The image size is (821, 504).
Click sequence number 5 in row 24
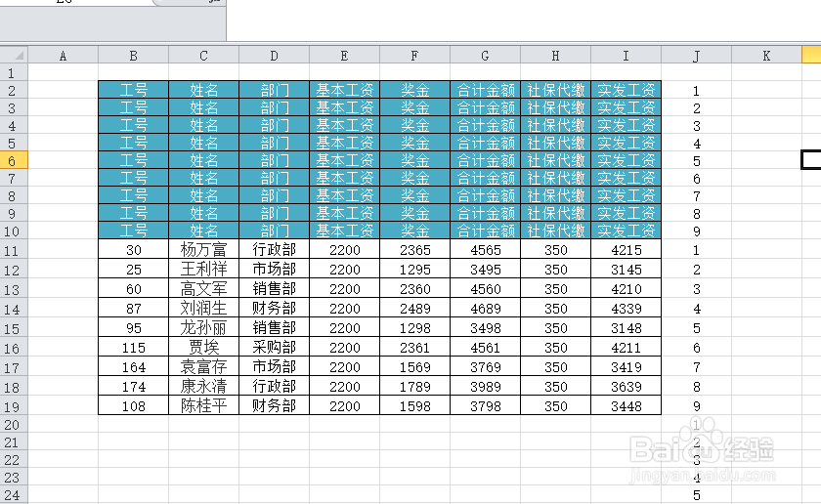[x=696, y=494]
